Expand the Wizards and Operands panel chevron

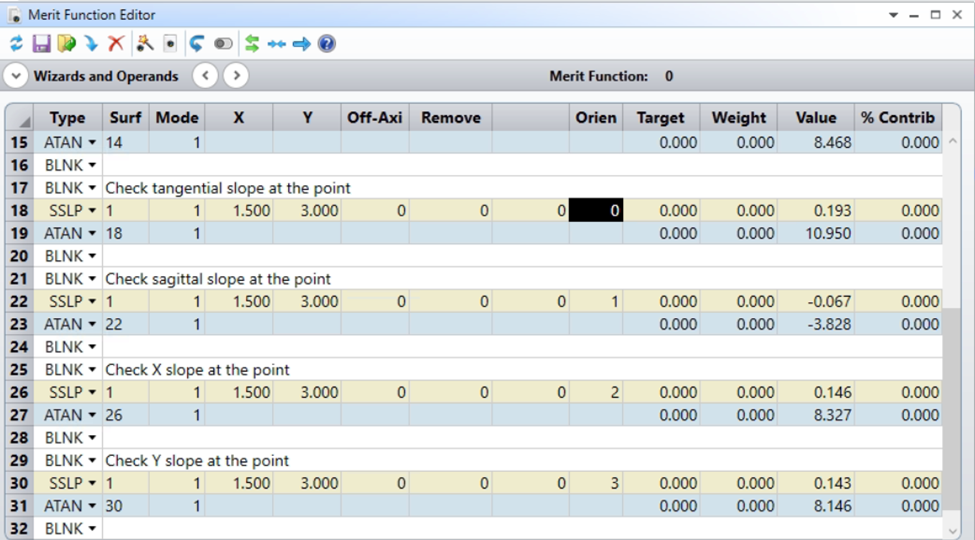pyautogui.click(x=16, y=76)
